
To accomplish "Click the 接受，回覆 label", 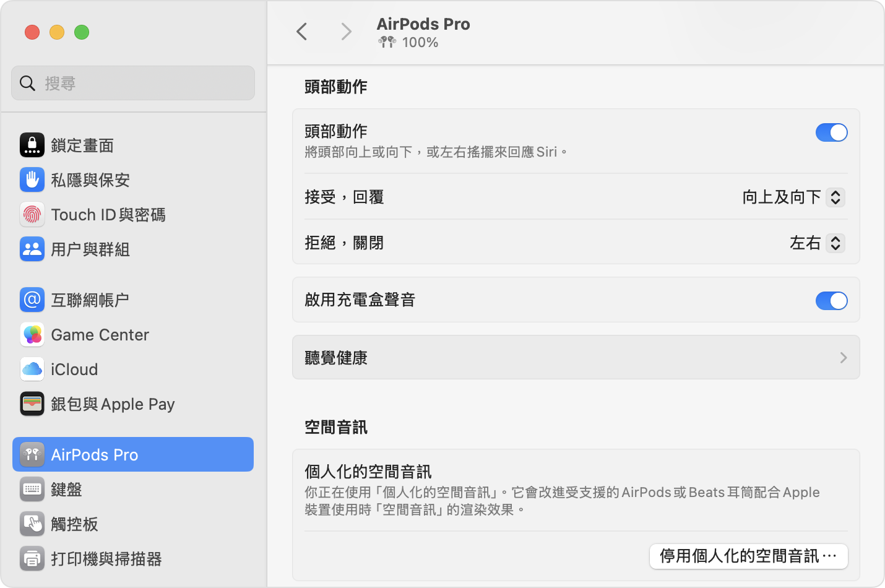I will pos(344,197).
